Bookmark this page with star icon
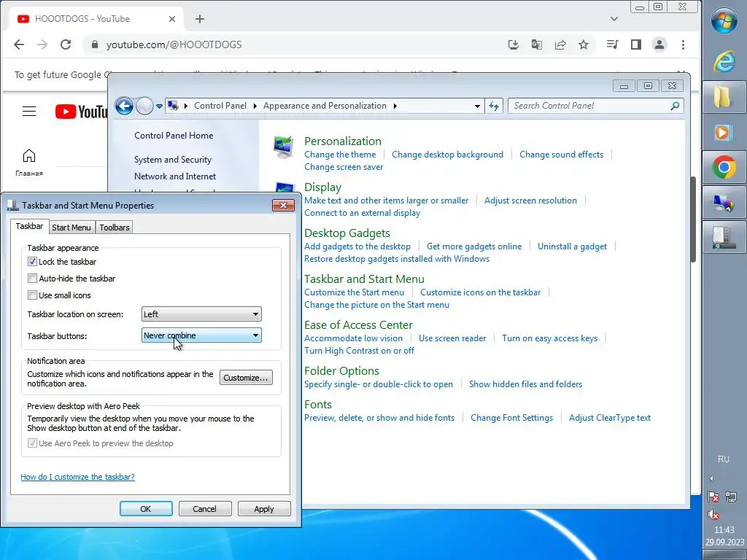This screenshot has height=560, width=747. pos(584,44)
